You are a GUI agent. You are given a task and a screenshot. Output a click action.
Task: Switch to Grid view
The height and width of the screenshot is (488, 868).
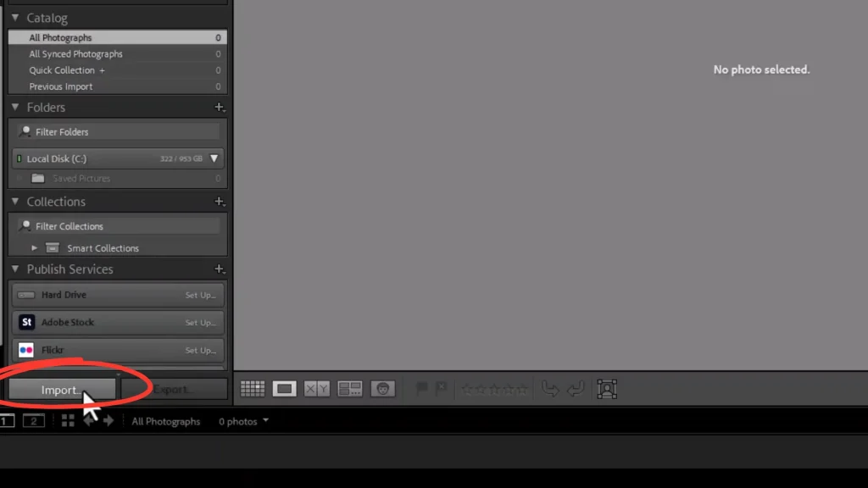(x=253, y=389)
